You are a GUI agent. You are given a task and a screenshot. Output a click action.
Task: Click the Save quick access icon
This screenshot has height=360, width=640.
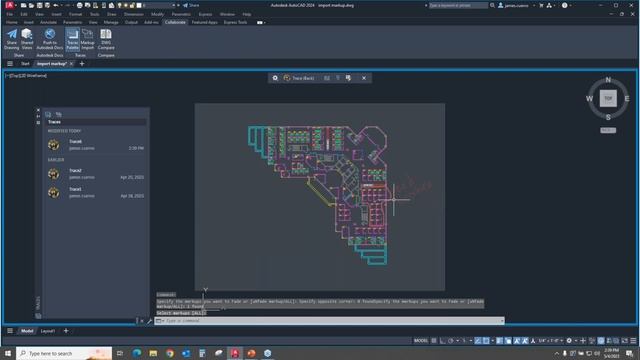pyautogui.click(x=40, y=5)
